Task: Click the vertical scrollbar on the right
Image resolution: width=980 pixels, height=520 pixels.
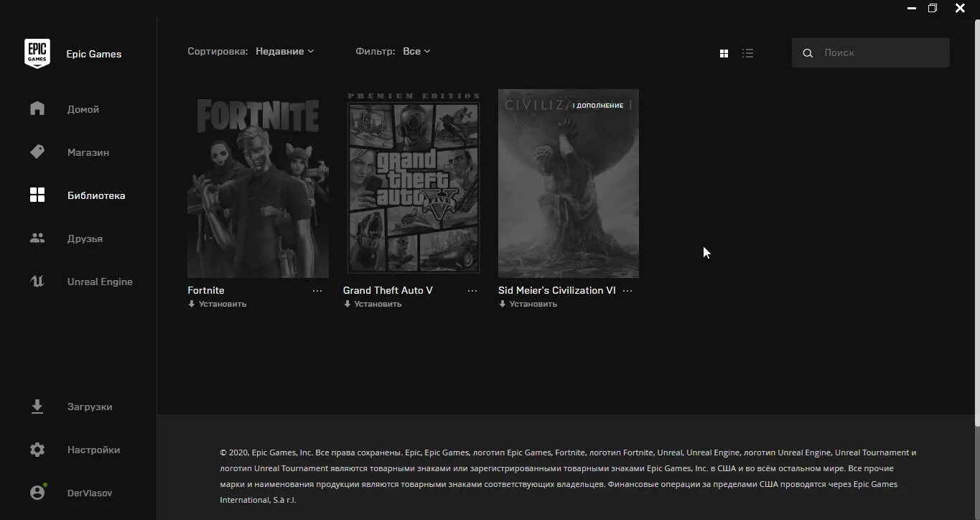Action: click(976, 222)
